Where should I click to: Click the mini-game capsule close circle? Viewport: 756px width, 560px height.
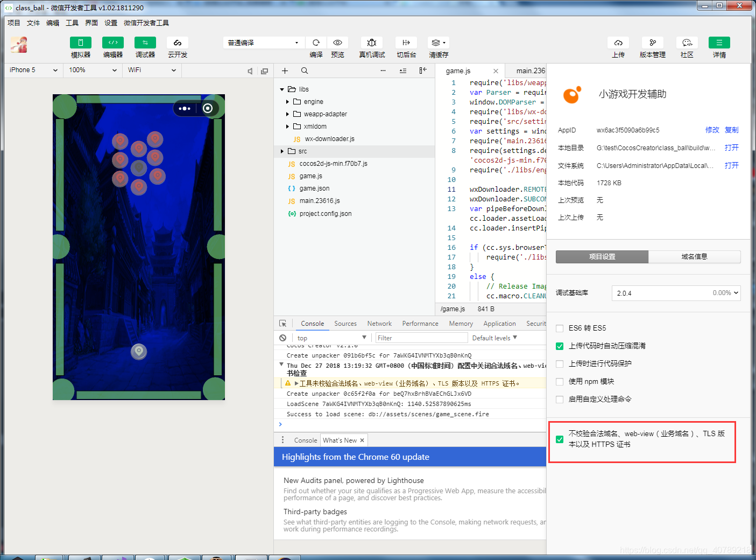pyautogui.click(x=208, y=108)
